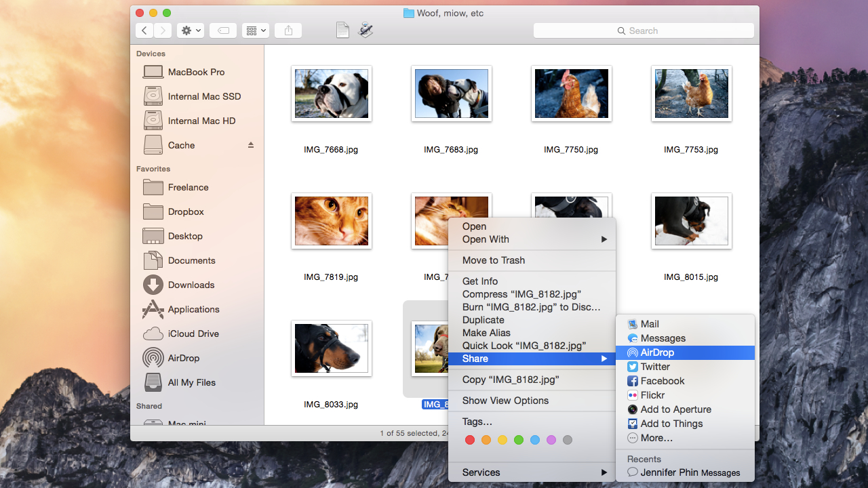
Task: Choose Compress "IMG_8182.jpg"
Action: pyautogui.click(x=532, y=294)
